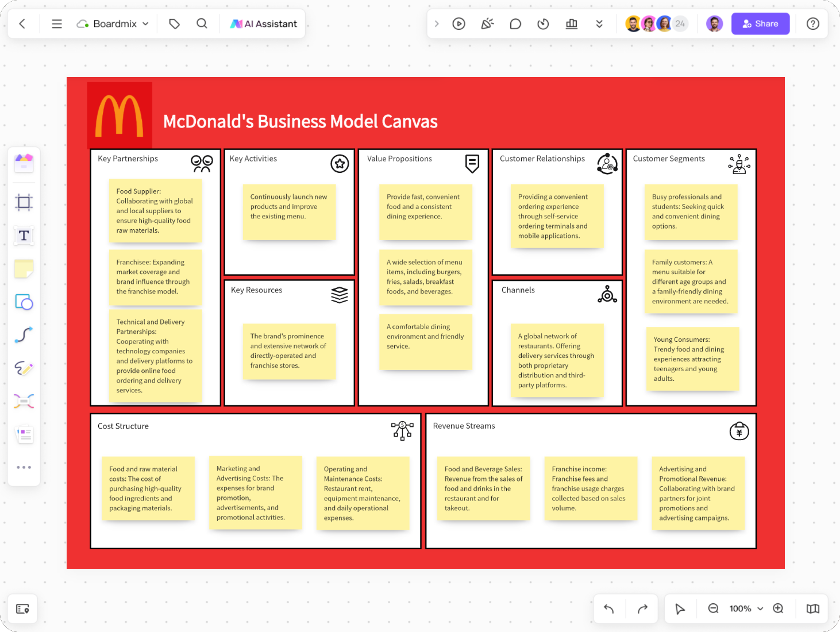Viewport: 840px width, 632px height.
Task: Redo the last action
Action: [x=643, y=609]
